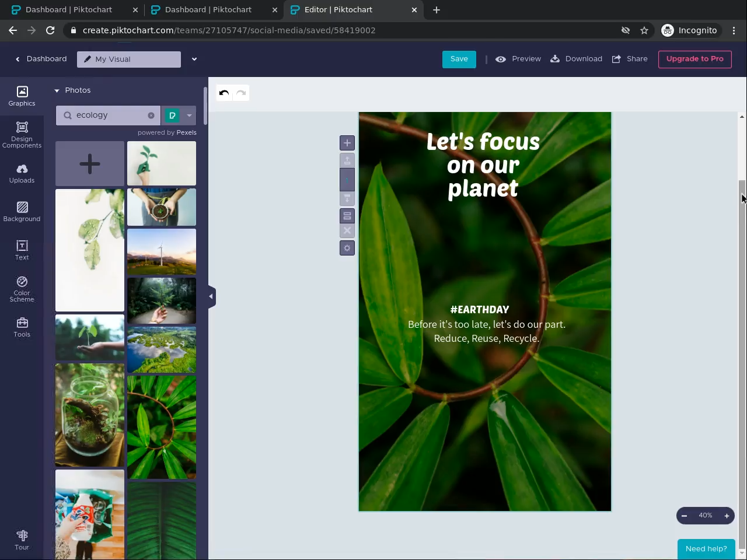747x560 pixels.
Task: Open the photo source dropdown arrow
Action: pyautogui.click(x=189, y=116)
